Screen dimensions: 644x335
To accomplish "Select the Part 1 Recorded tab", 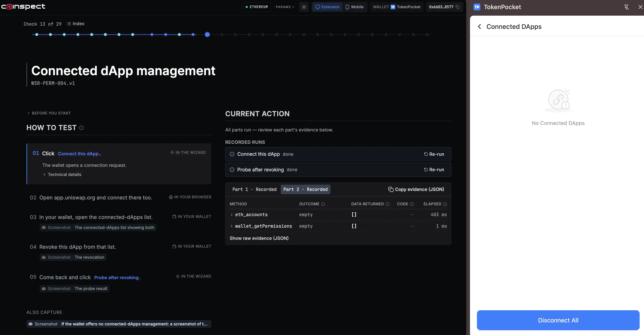I will (x=254, y=189).
